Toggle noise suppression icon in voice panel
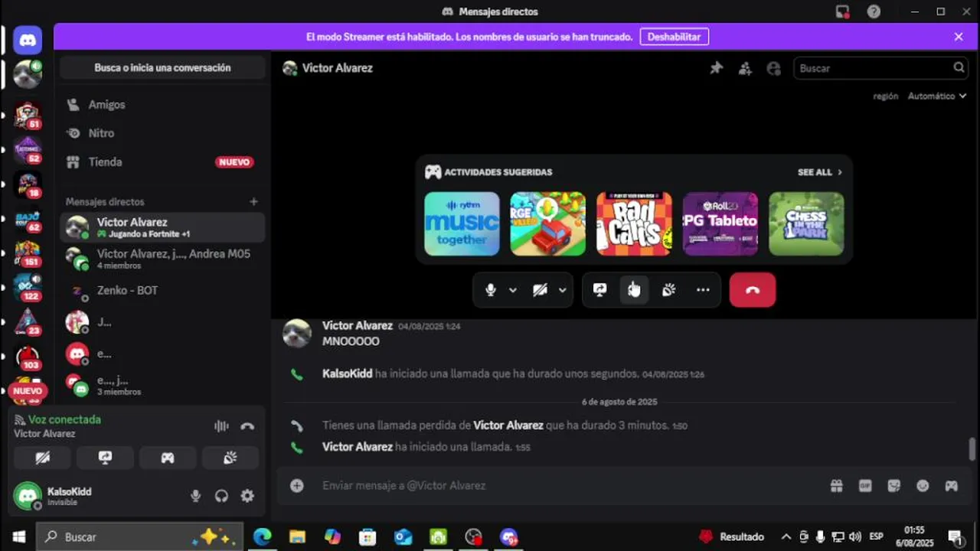980x551 pixels. point(221,426)
